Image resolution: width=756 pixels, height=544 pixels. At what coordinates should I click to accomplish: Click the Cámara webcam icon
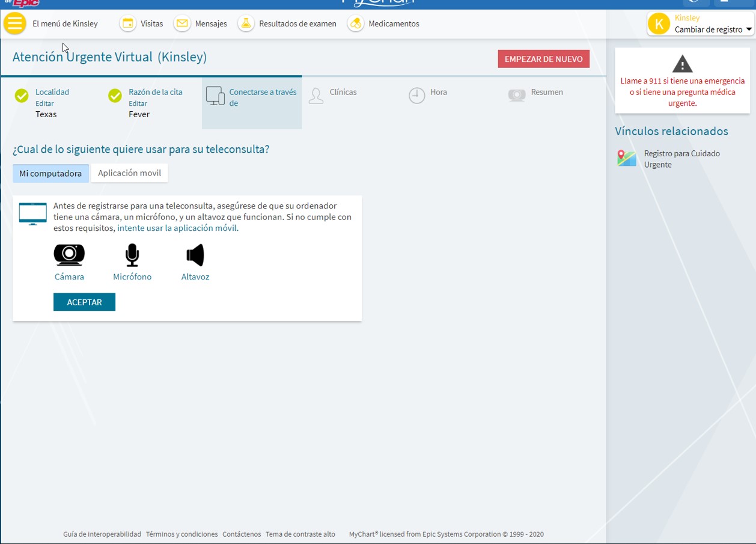[69, 255]
